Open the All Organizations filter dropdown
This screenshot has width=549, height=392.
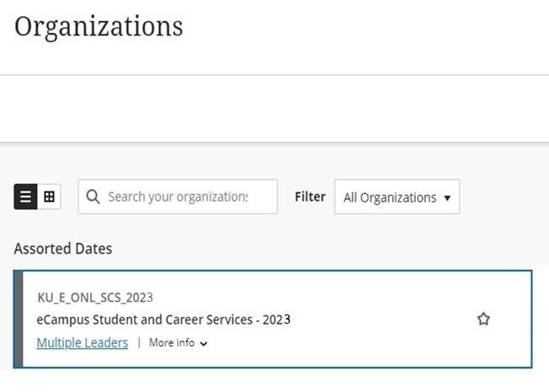(x=396, y=197)
